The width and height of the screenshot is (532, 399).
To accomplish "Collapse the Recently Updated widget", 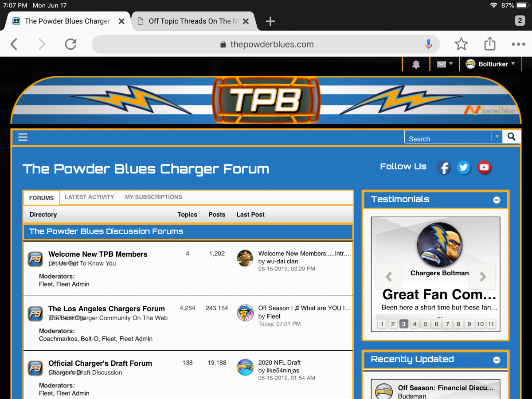I will pyautogui.click(x=497, y=360).
